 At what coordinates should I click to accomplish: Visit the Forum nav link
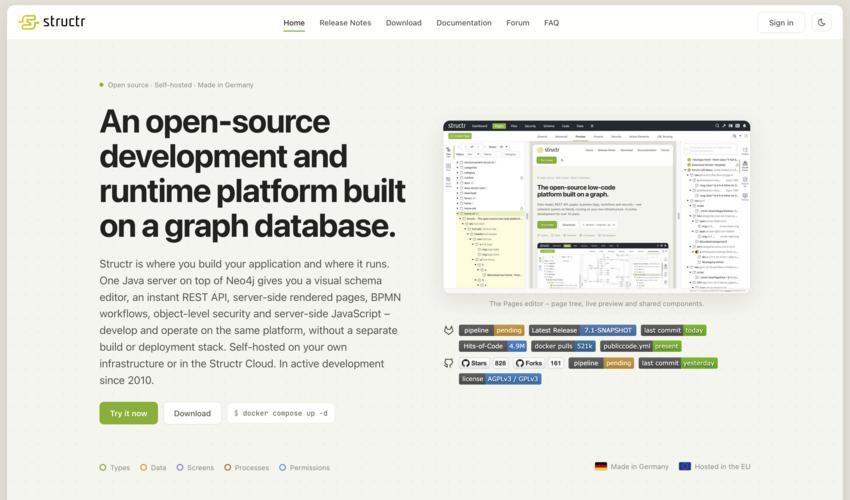[x=518, y=23]
